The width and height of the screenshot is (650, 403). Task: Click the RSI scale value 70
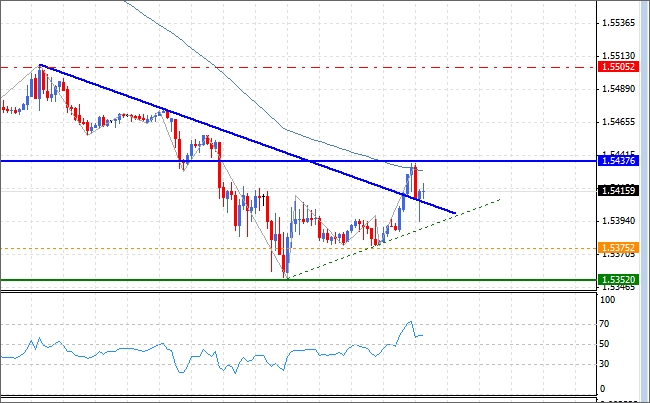(x=604, y=324)
